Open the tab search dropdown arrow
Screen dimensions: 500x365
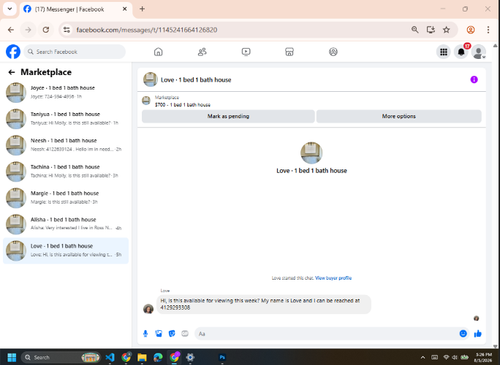10,9
